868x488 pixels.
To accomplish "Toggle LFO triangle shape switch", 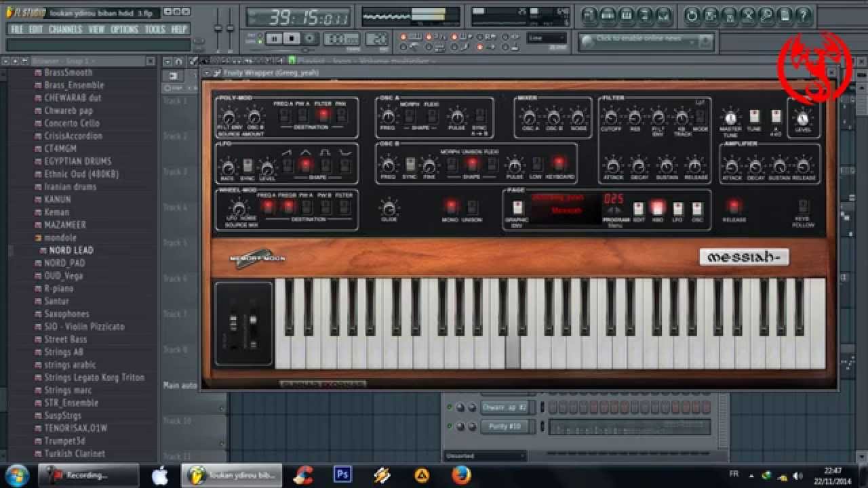I will (306, 164).
